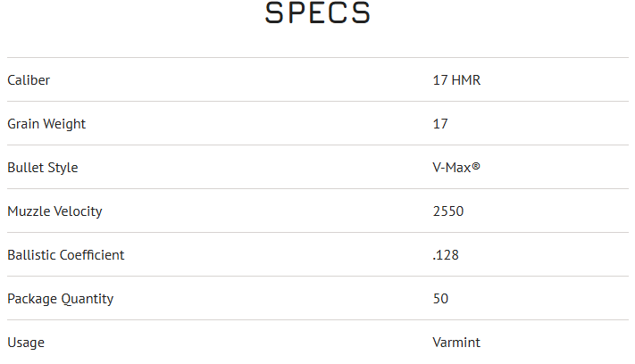Click the word Grain in the table
The image size is (635, 364).
(24, 124)
